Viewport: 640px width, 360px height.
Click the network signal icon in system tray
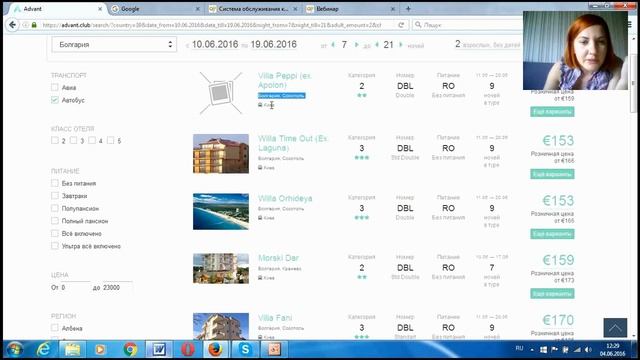[577, 349]
